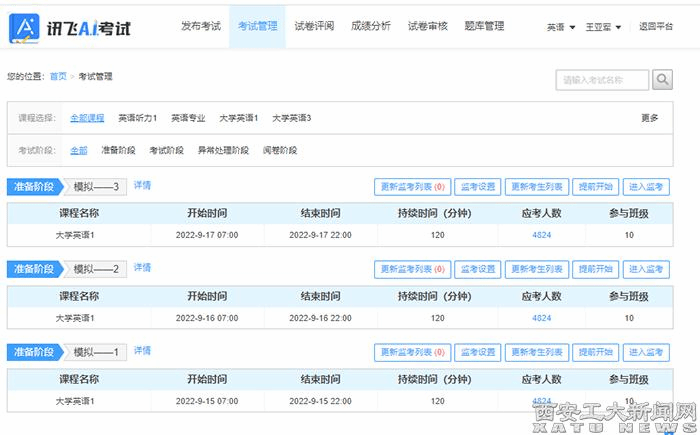Open the 发布考试 menu tab
The height and width of the screenshot is (435, 700).
pos(200,26)
